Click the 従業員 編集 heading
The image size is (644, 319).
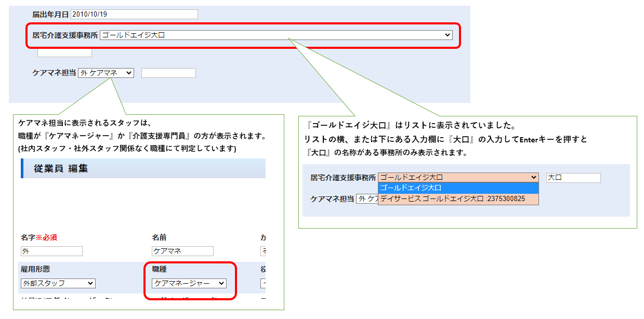tap(61, 168)
